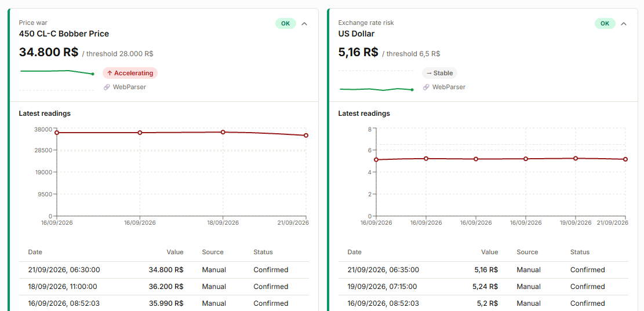Click the 5,16 R$ headline value
The height and width of the screenshot is (311, 644).
point(358,52)
